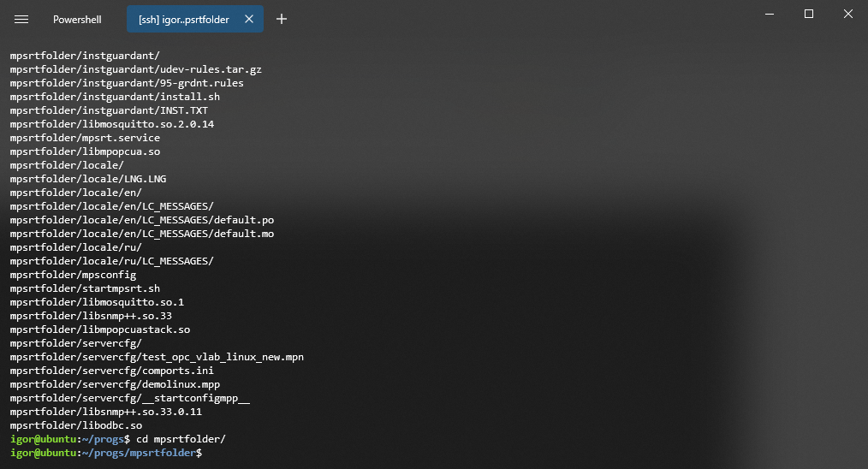Click the line mpsrtfolder/servercfg/comports.ini
Viewport: 868px width, 469px height.
(x=112, y=371)
